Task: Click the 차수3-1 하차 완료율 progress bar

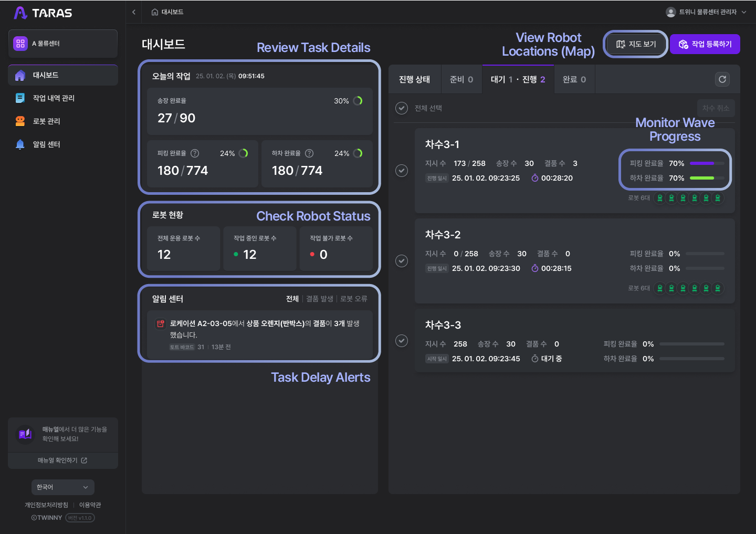Action: coord(707,178)
